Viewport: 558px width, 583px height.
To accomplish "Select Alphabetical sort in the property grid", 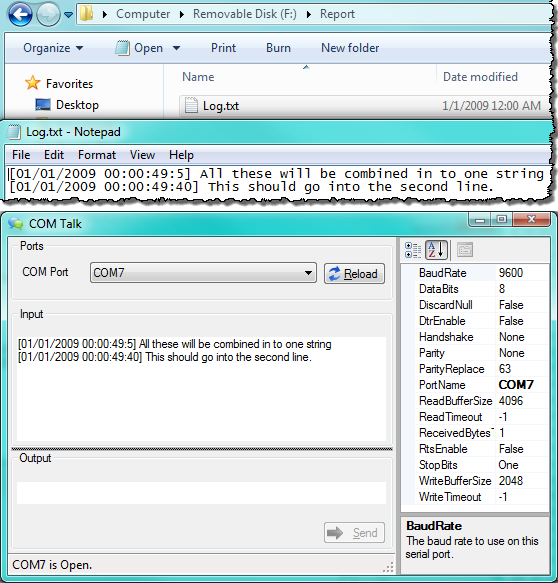I will pyautogui.click(x=436, y=250).
